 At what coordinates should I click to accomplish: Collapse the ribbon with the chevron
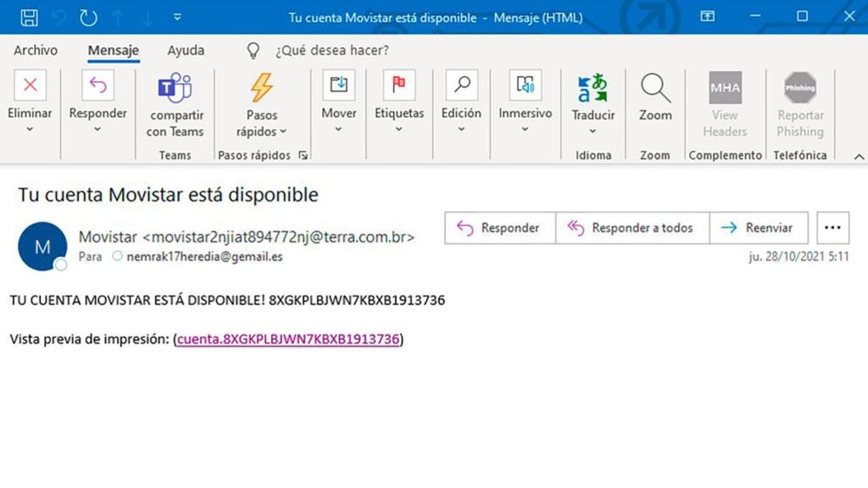859,155
